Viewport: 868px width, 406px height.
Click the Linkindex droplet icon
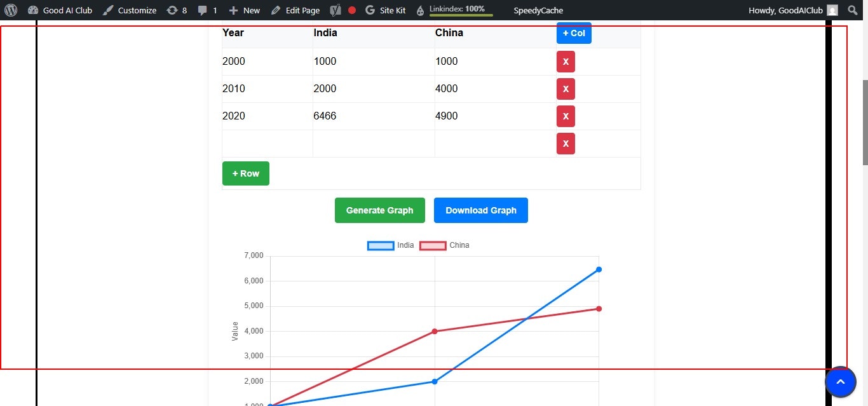[419, 10]
